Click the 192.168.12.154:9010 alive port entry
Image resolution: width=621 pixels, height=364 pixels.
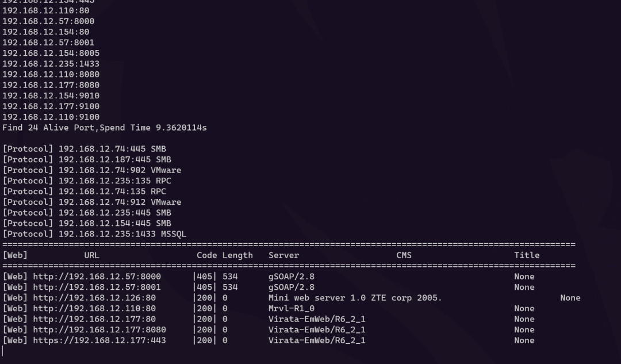tap(51, 95)
